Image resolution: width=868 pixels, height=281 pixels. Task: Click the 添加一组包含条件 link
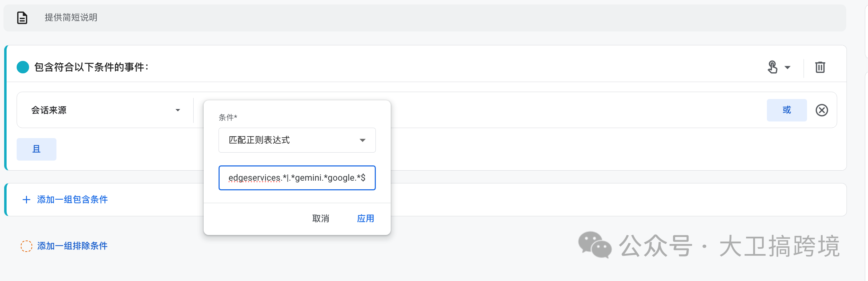[73, 200]
